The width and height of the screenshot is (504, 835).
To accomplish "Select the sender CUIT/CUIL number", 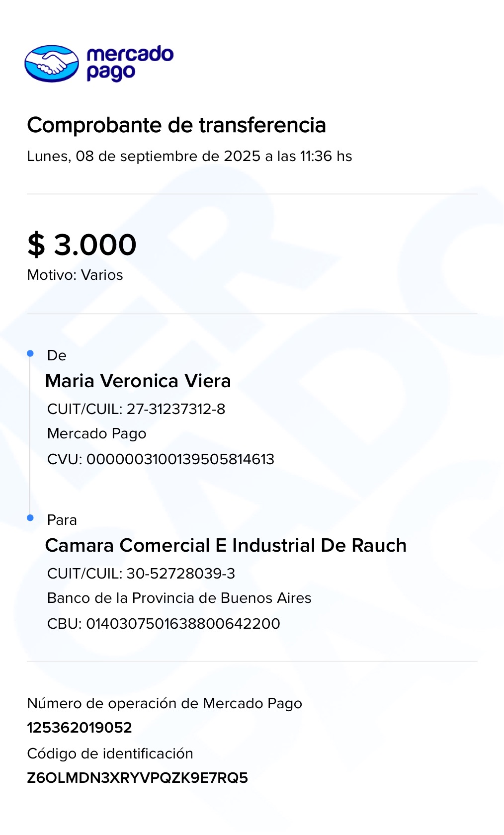I will (x=175, y=409).
